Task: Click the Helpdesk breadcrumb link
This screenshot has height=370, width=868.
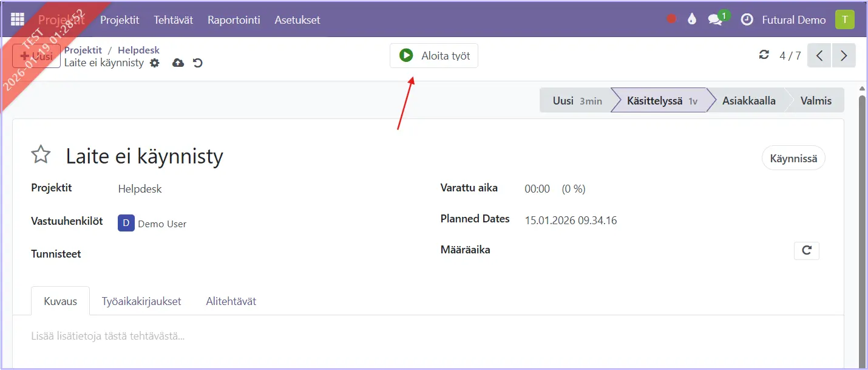Action: (138, 50)
